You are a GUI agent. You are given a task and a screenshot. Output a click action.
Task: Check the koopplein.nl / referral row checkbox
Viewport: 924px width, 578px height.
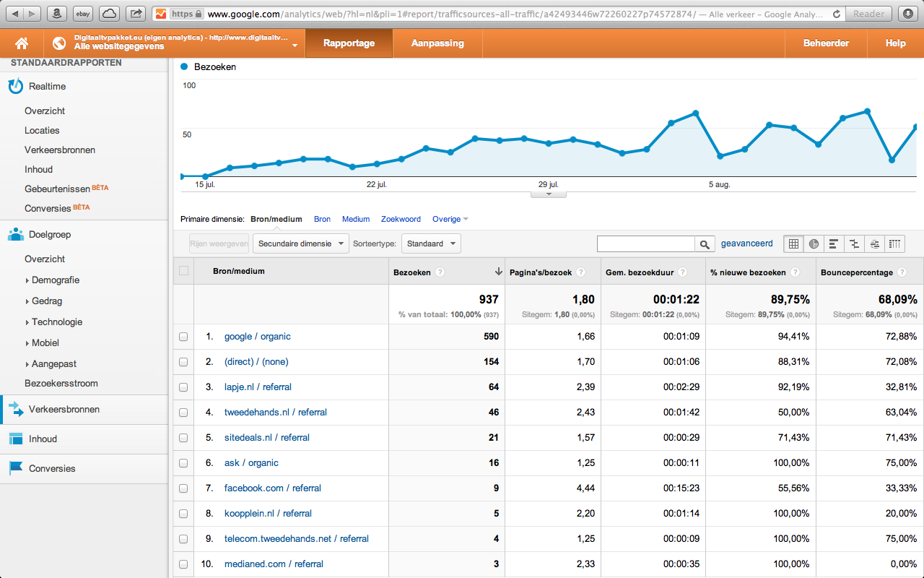pyautogui.click(x=183, y=514)
